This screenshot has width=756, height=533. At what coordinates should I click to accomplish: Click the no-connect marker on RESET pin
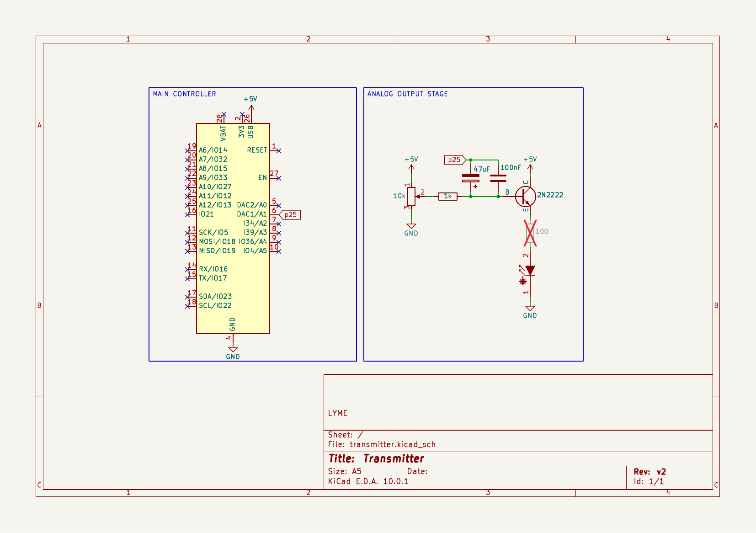[279, 150]
